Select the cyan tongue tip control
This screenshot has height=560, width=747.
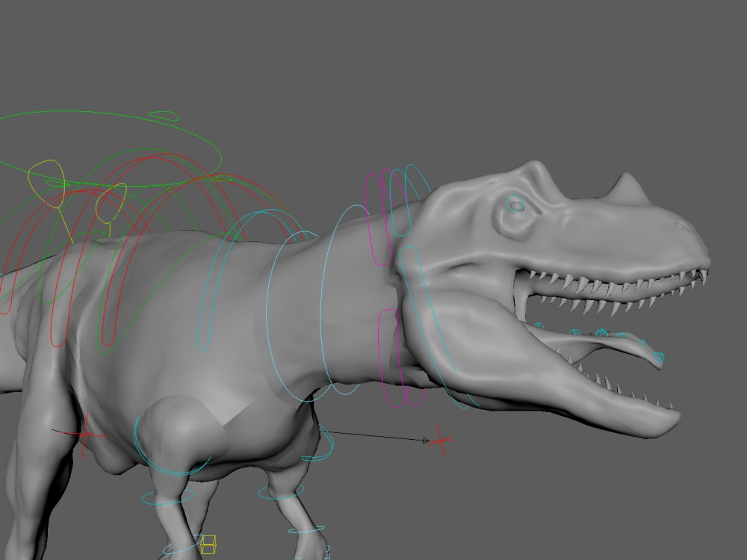point(658,357)
